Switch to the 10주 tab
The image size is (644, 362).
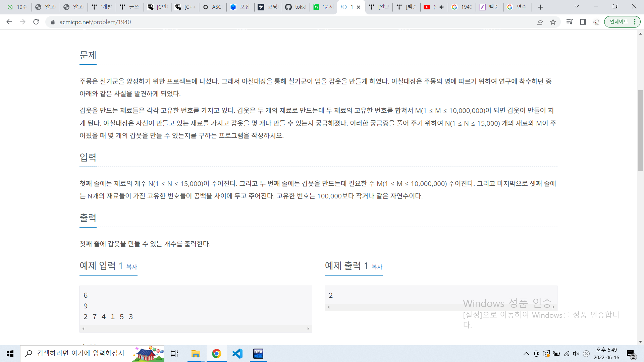coord(17,7)
